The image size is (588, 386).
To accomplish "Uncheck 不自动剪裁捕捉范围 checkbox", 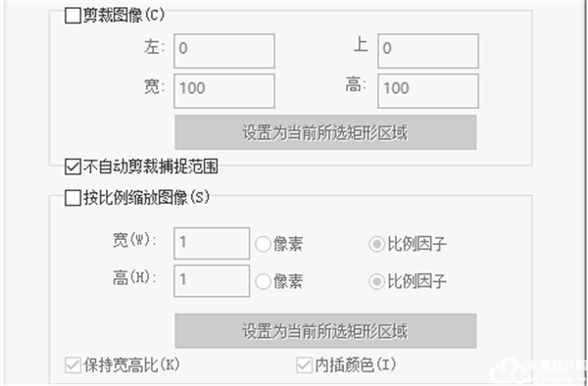I will [73, 167].
